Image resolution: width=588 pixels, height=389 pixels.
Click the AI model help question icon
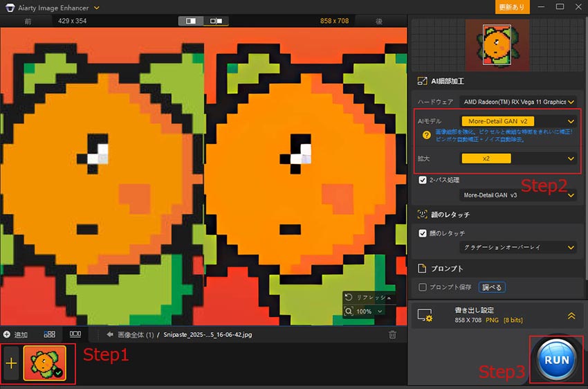426,136
